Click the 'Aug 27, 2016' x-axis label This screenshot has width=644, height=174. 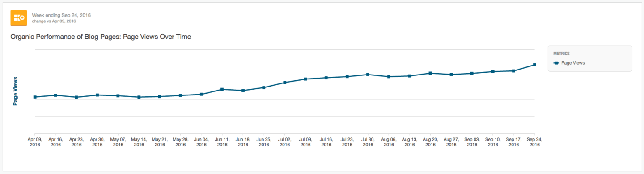tap(451, 142)
